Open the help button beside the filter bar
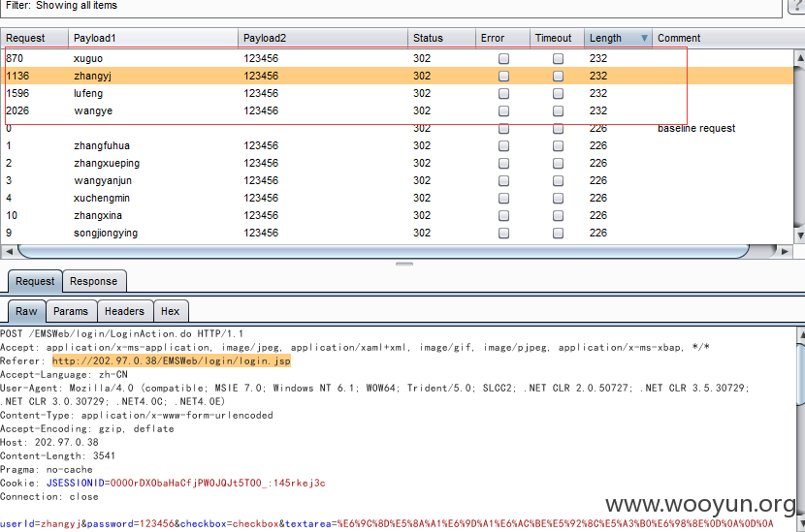805x532 pixels. coord(797,6)
